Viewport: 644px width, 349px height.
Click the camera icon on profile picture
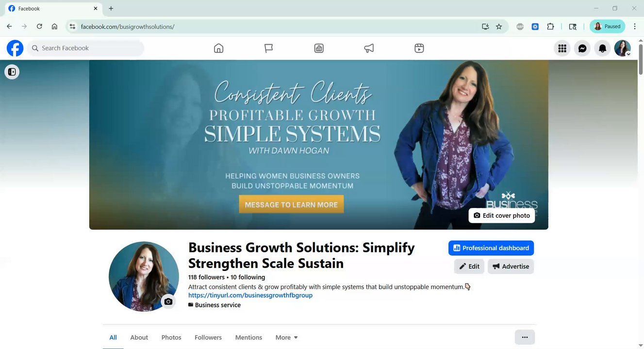point(168,301)
